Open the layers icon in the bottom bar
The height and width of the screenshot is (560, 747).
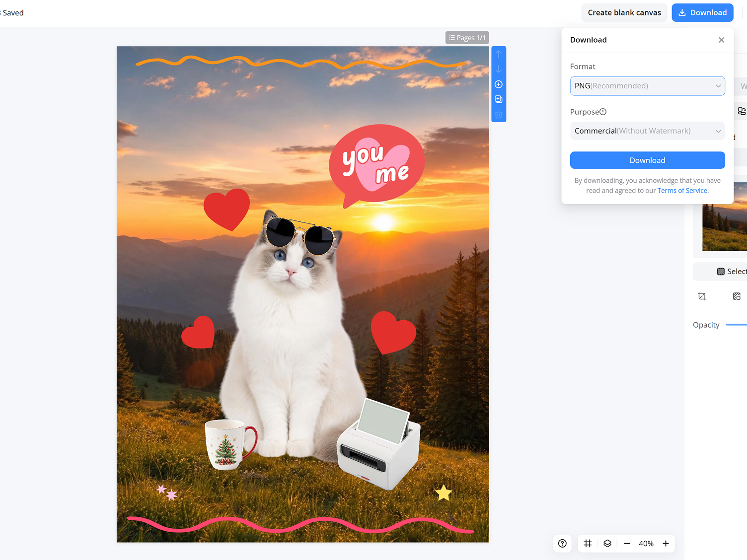[607, 544]
